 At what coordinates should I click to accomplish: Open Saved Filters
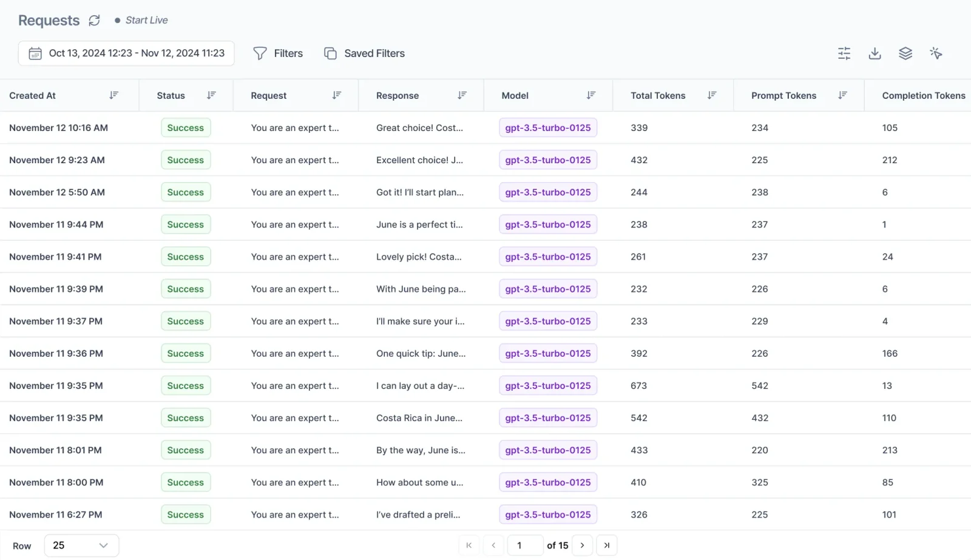tap(364, 53)
